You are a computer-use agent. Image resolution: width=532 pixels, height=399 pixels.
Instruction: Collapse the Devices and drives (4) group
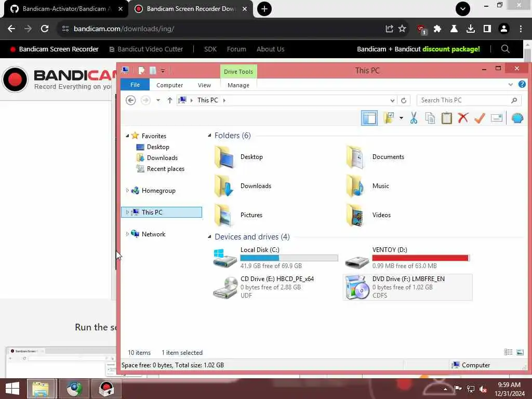point(209,236)
